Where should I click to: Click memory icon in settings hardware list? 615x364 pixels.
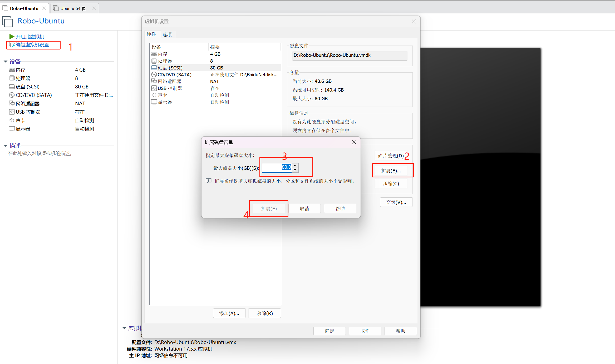(154, 54)
